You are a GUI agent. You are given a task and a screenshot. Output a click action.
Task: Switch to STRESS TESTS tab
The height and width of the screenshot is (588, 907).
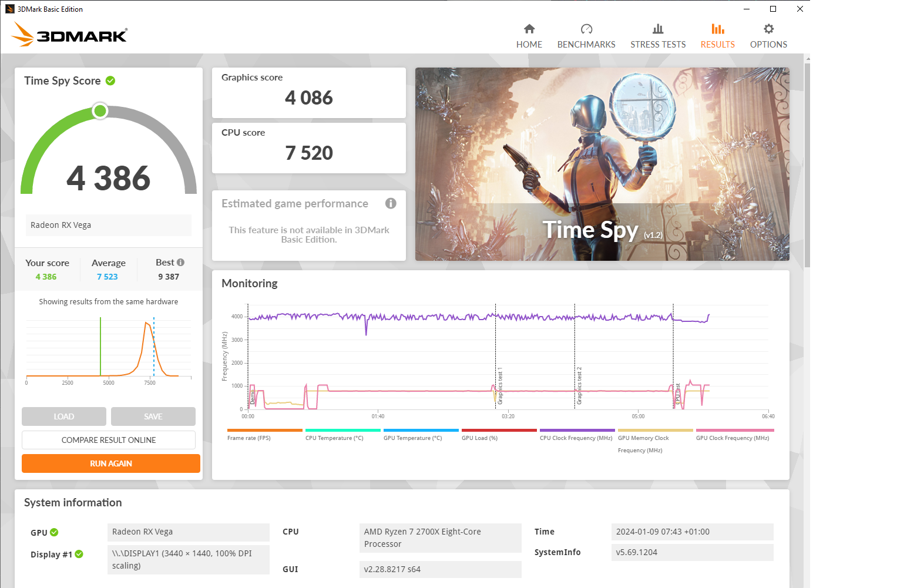point(658,36)
